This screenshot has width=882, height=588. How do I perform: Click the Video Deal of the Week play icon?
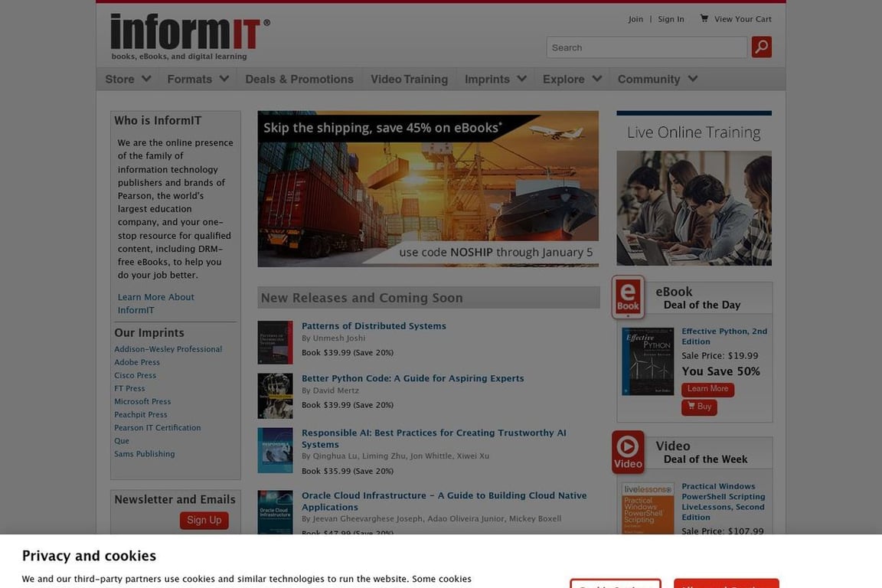pos(627,450)
